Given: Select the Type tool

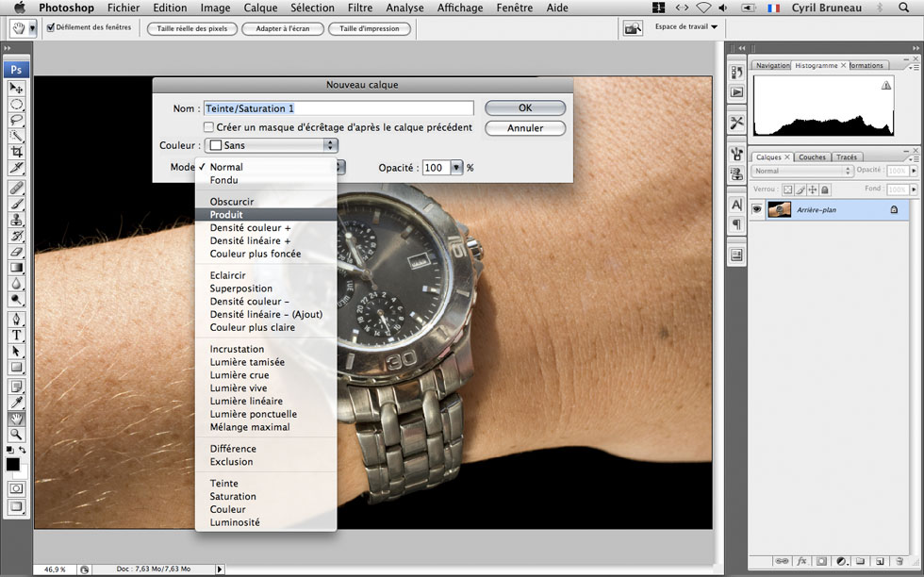Looking at the screenshot, I should [x=16, y=336].
